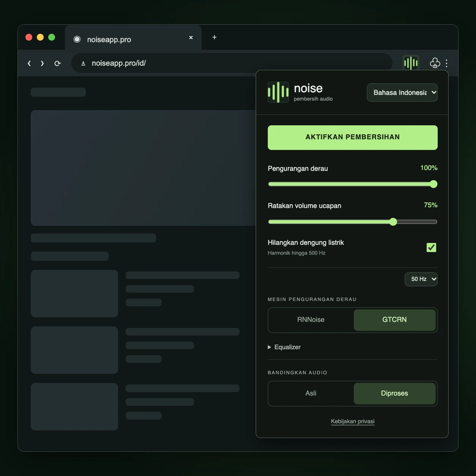The width and height of the screenshot is (476, 476).
Task: Reload the page with the refresh icon
Action: (x=57, y=63)
